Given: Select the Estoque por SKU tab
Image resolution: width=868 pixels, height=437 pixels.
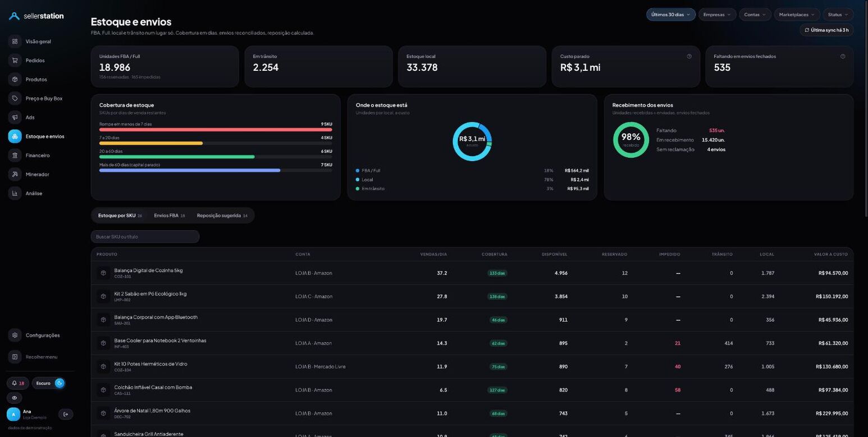Looking at the screenshot, I should 120,216.
